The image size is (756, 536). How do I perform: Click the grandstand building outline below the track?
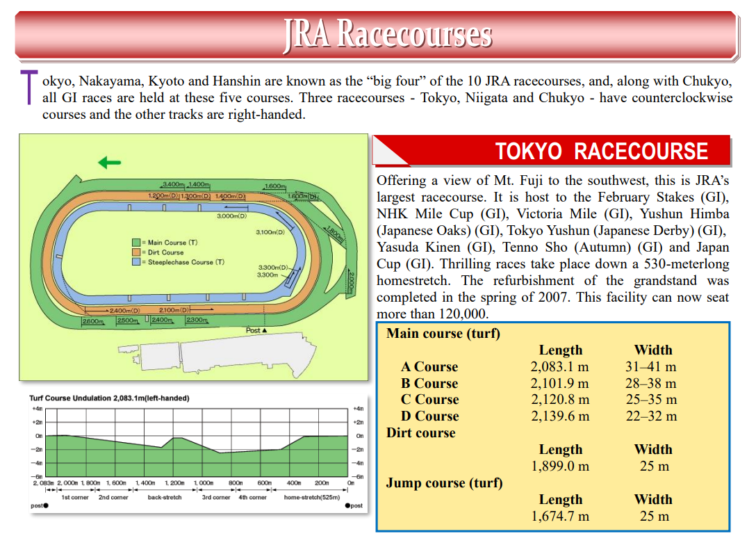coord(217,356)
